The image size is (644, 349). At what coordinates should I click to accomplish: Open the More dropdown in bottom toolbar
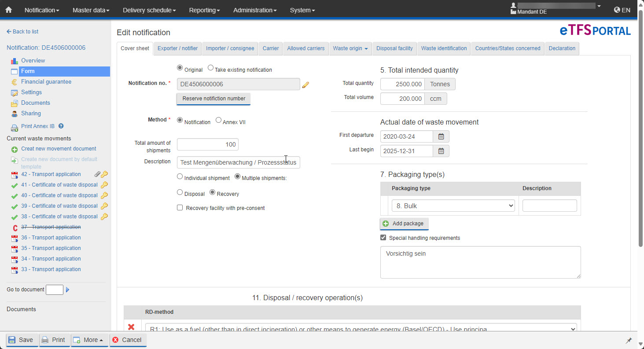tap(90, 340)
